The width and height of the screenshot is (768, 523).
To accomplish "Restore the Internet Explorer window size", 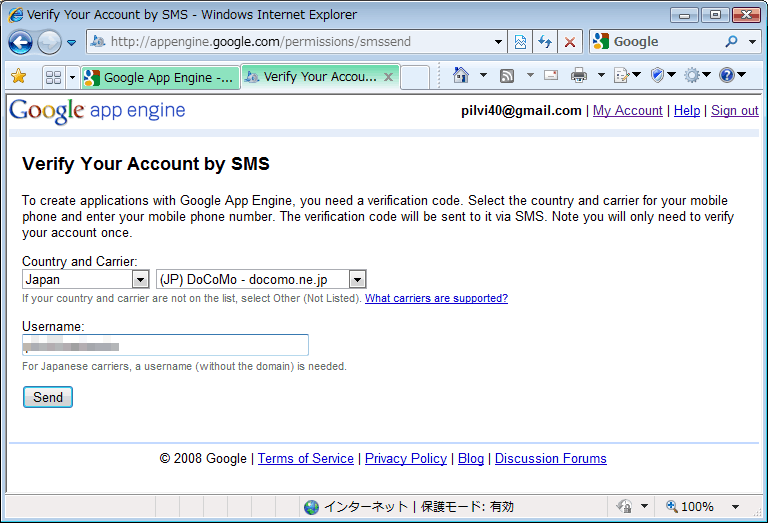I will tap(715, 16).
